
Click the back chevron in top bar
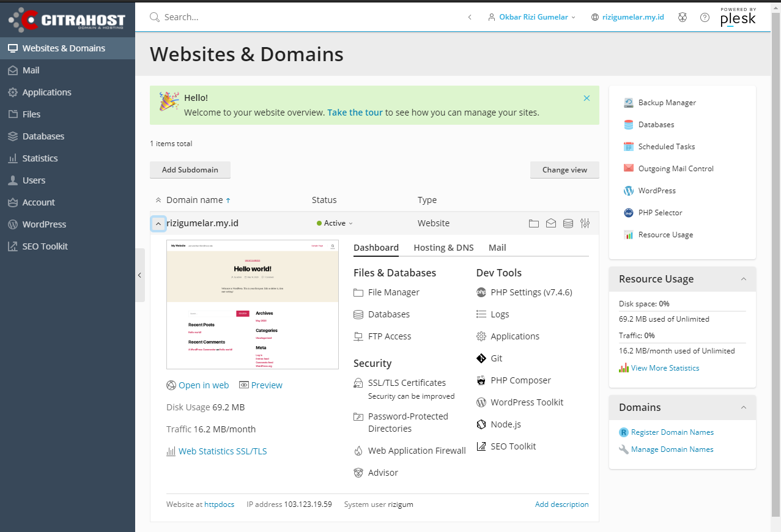(470, 17)
